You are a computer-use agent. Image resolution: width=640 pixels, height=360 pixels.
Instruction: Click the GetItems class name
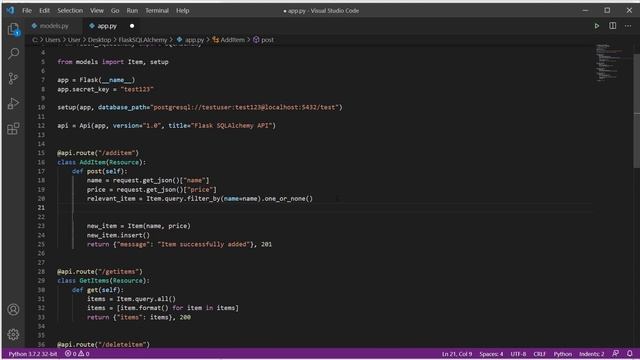click(x=94, y=281)
